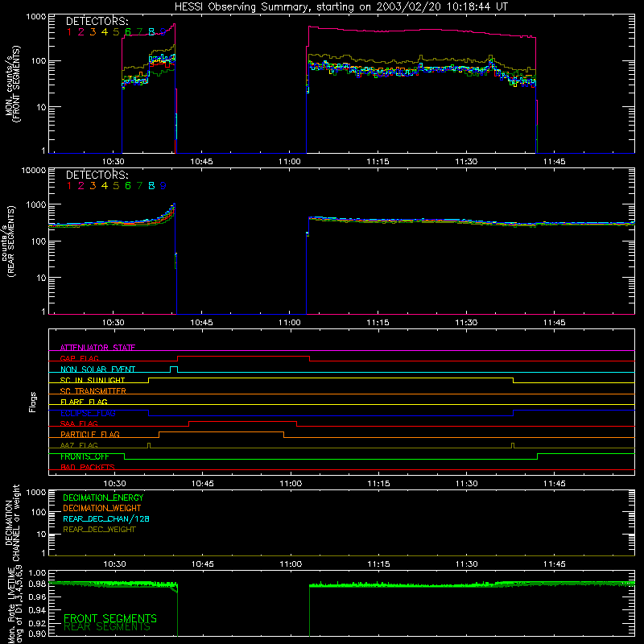Viewport: 644px width, 644px height.
Task: Click the FRONT SEGMENTS label in the livetime plot
Action: (110, 618)
